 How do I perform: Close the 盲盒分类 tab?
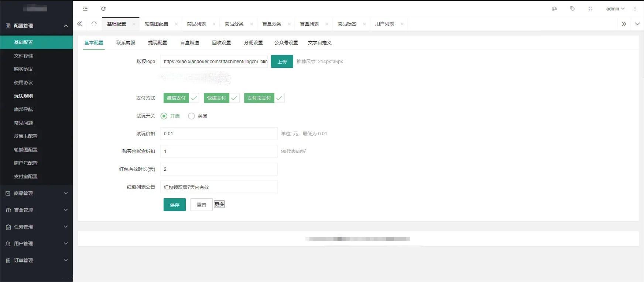coord(289,24)
